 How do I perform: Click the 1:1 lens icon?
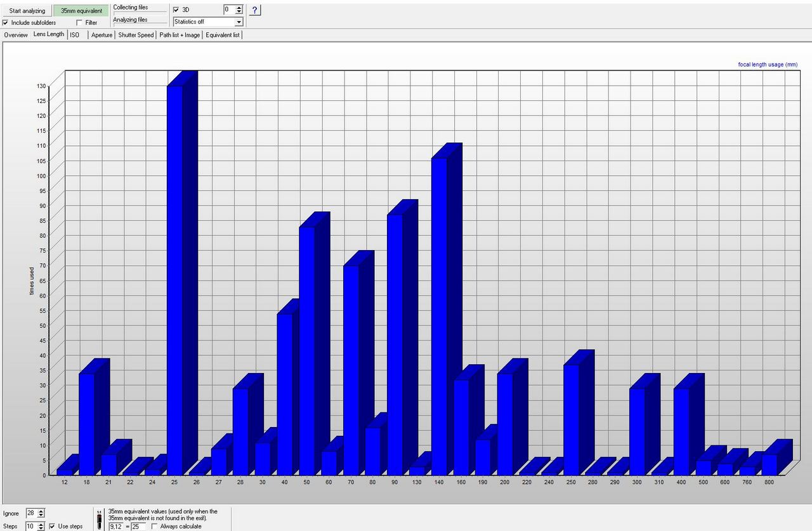pos(99,520)
